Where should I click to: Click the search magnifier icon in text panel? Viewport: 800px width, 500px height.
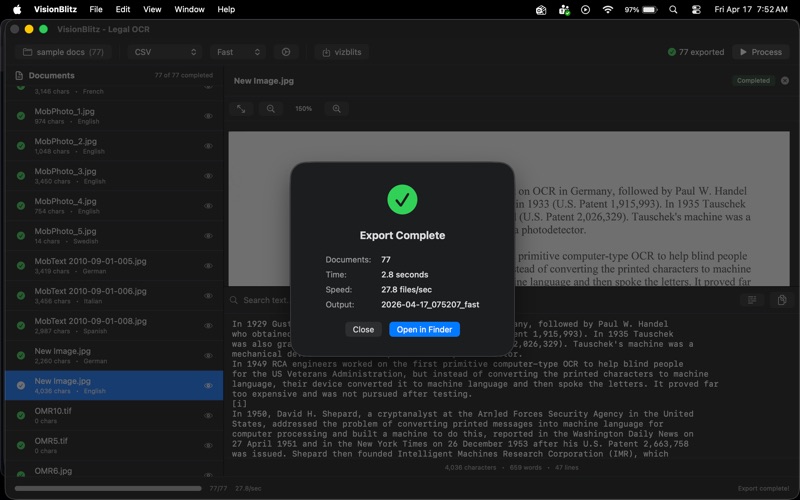point(234,300)
